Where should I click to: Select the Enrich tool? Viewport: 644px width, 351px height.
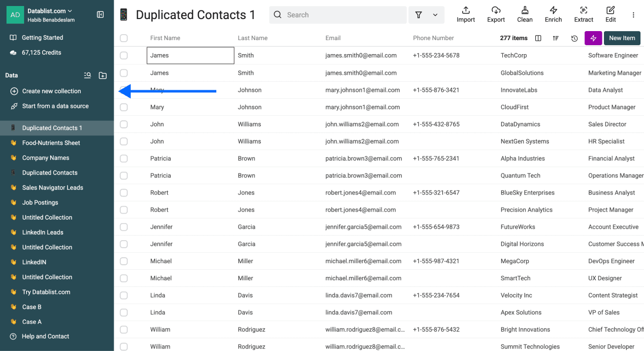(553, 14)
